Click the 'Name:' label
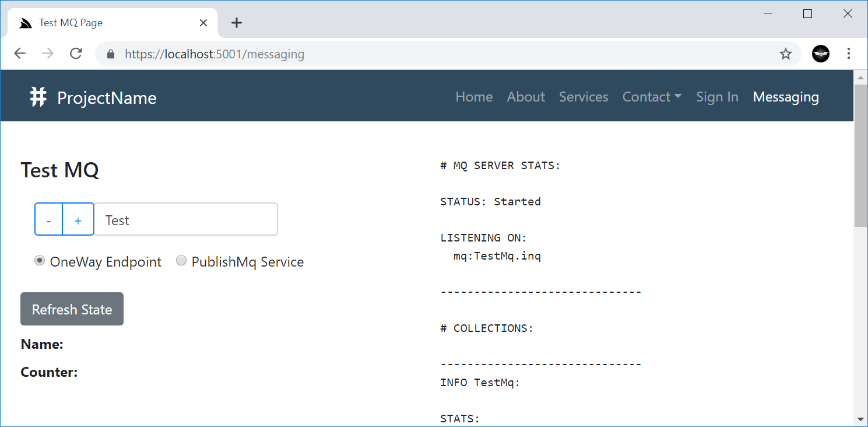The image size is (868, 427). coord(42,344)
